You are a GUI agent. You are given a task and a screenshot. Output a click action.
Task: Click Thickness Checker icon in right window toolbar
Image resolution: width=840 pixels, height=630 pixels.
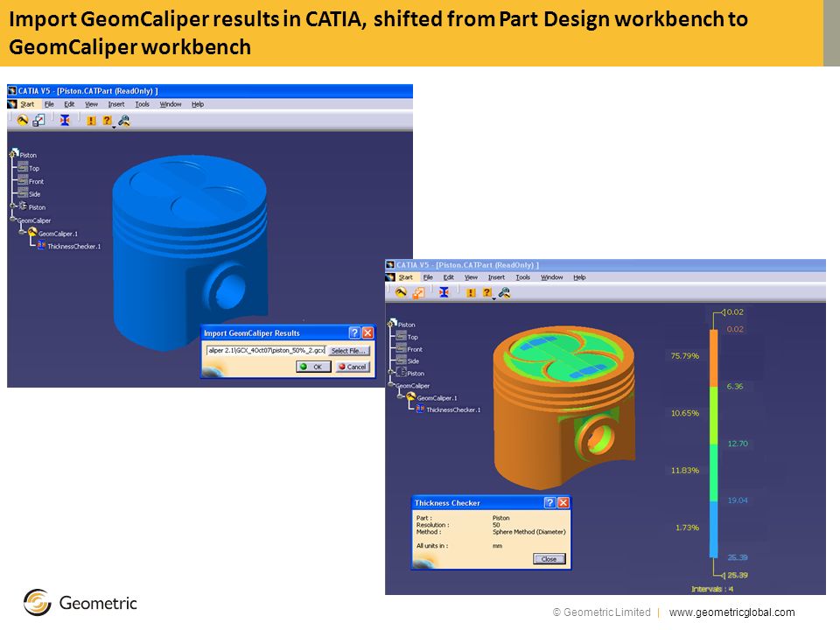click(444, 292)
